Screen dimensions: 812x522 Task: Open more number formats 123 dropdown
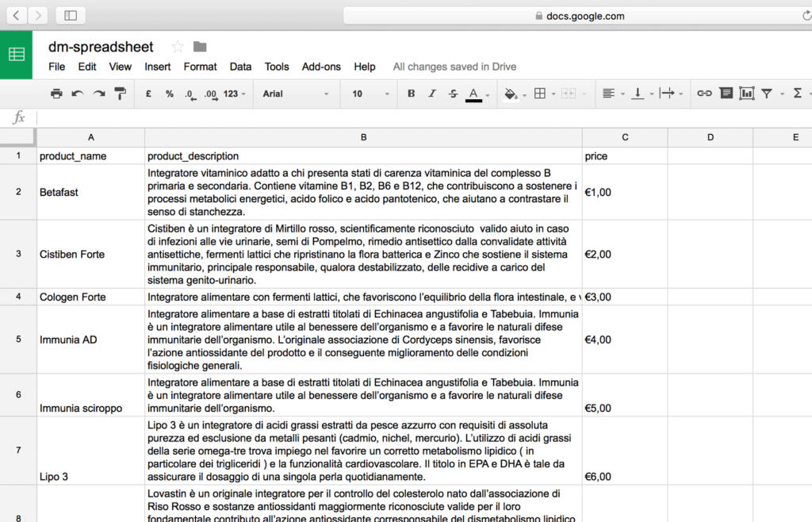(234, 94)
